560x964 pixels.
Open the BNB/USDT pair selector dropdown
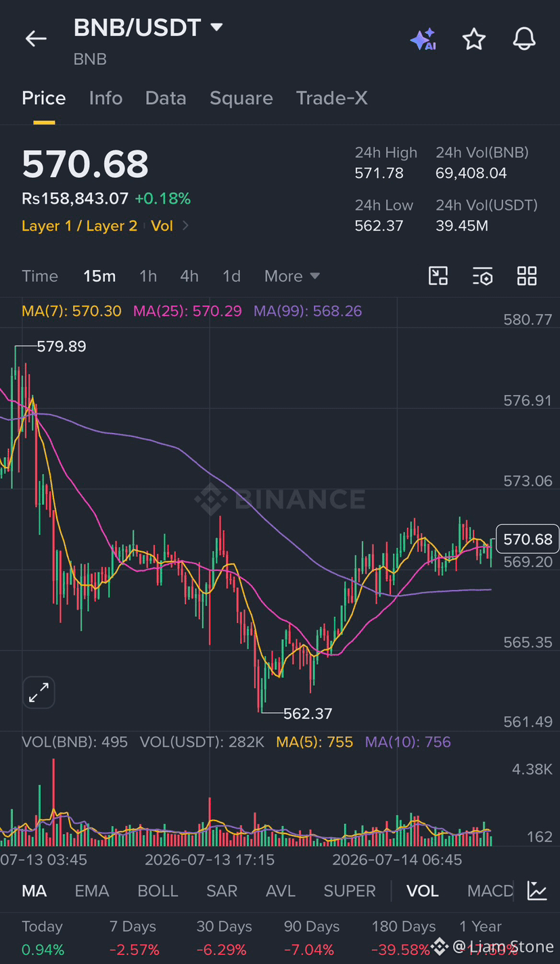point(216,28)
